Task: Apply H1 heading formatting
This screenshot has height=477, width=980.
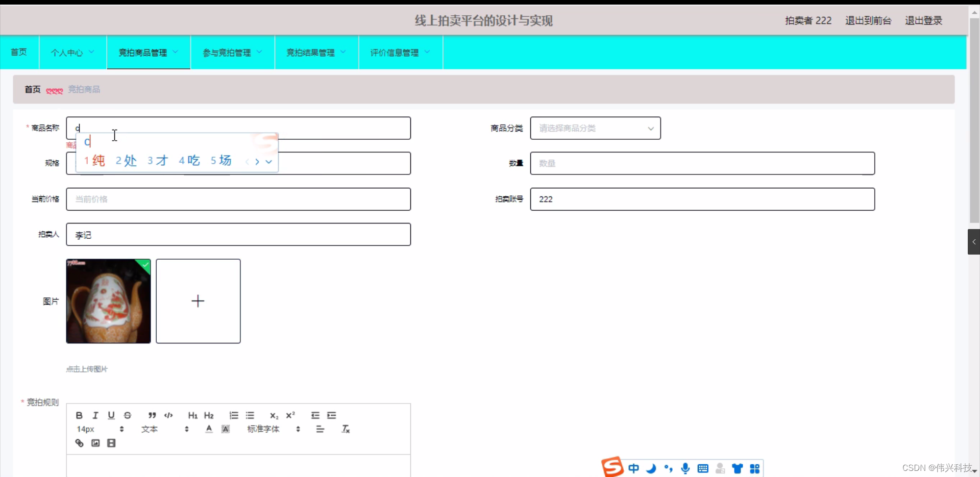Action: click(192, 415)
